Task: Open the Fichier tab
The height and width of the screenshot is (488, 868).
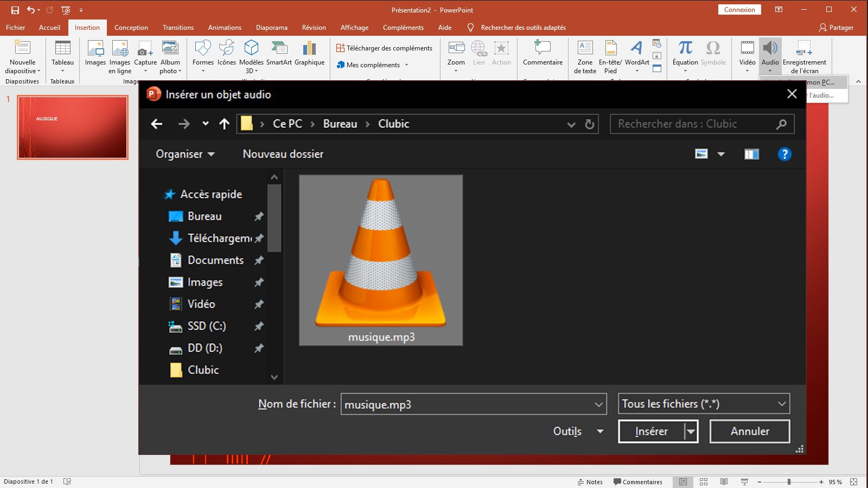Action: click(15, 28)
